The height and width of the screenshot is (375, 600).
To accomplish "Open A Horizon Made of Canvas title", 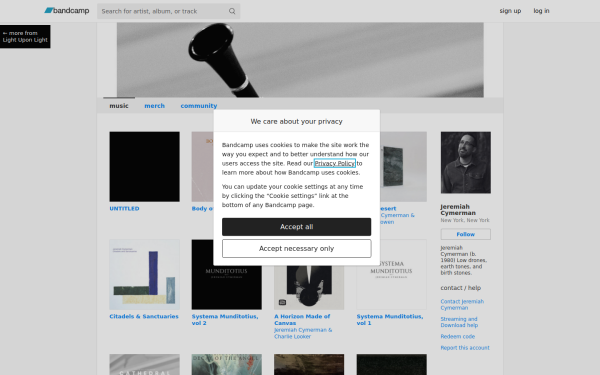I will coord(302,320).
